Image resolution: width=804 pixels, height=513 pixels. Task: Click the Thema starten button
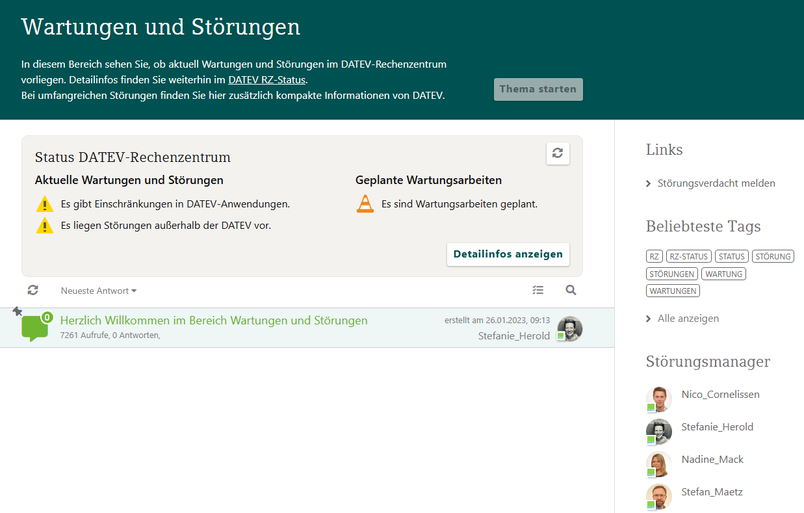[538, 89]
